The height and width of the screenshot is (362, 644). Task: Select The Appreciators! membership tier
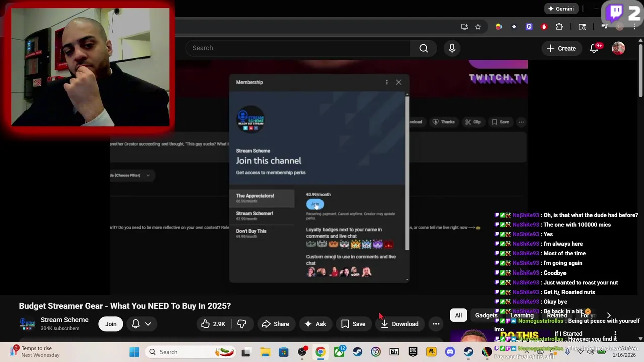coord(262,198)
